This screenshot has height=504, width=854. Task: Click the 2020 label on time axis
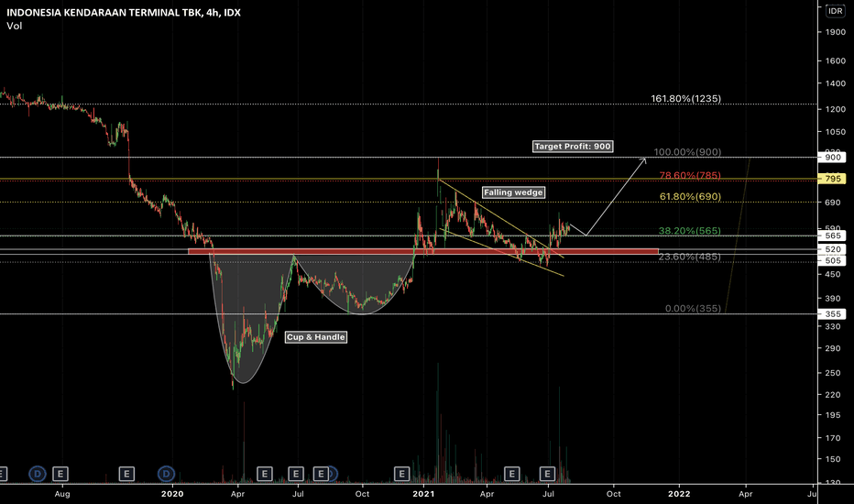click(x=172, y=494)
